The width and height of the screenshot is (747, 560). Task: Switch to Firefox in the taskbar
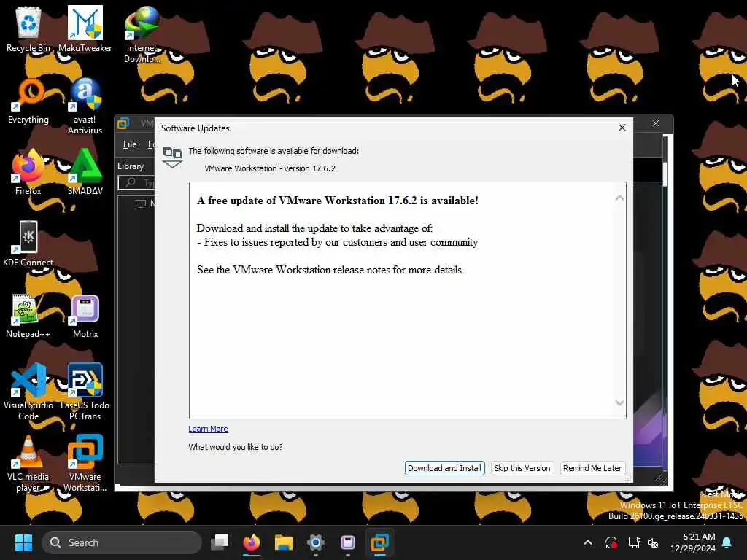click(x=252, y=542)
